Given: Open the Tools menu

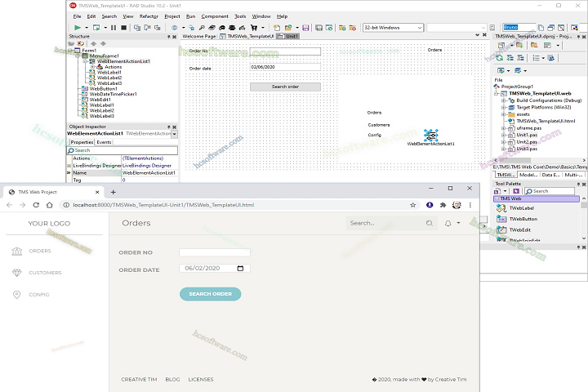Looking at the screenshot, I should [240, 16].
